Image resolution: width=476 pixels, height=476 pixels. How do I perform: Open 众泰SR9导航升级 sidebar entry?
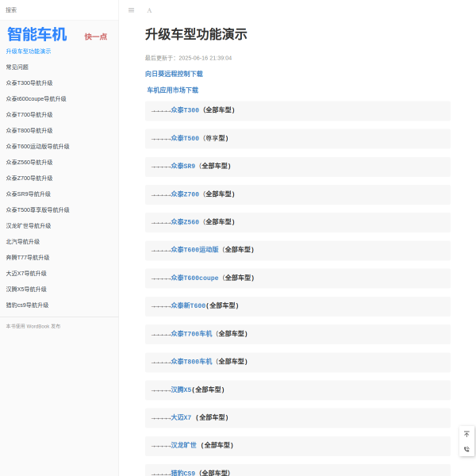click(29, 194)
